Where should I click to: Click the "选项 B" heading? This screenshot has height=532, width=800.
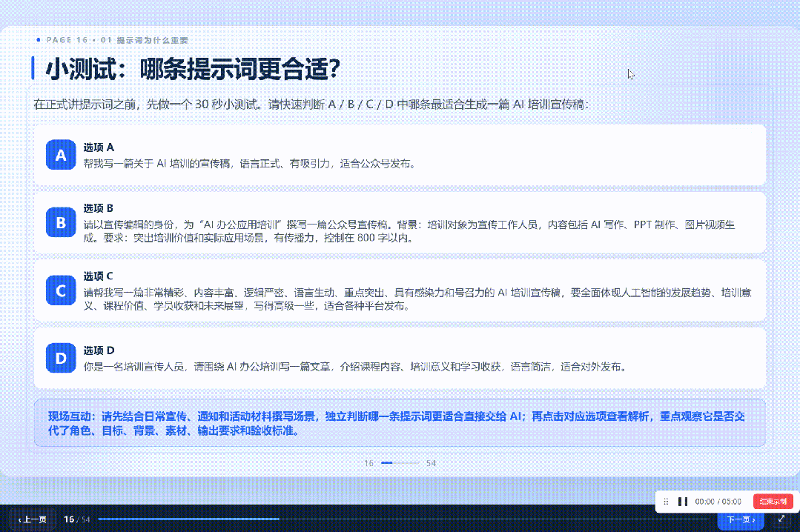[99, 208]
